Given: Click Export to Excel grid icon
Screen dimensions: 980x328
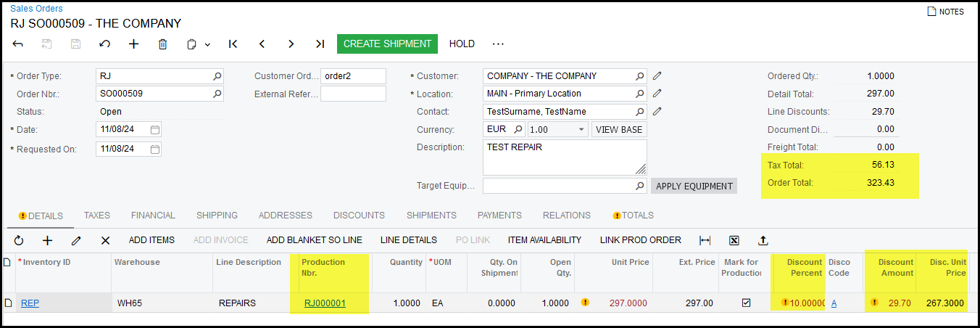Looking at the screenshot, I should pyautogui.click(x=734, y=240).
